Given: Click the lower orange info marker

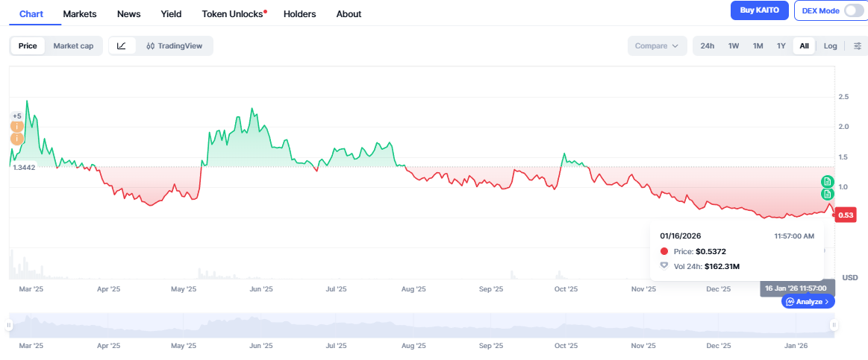Looking at the screenshot, I should (x=16, y=139).
